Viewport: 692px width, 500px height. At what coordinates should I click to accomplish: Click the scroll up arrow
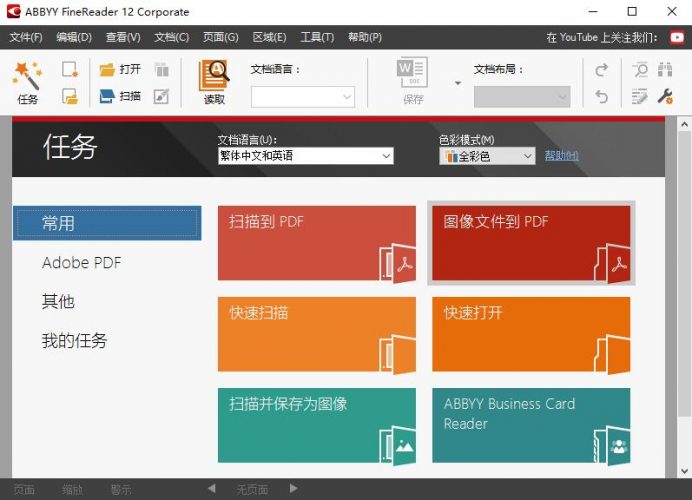pos(684,124)
